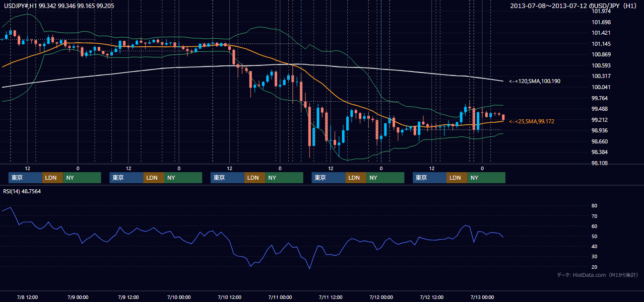Screen dimensions: 644x302
Task: Select the 98.936 price axis label
Action: (599, 130)
